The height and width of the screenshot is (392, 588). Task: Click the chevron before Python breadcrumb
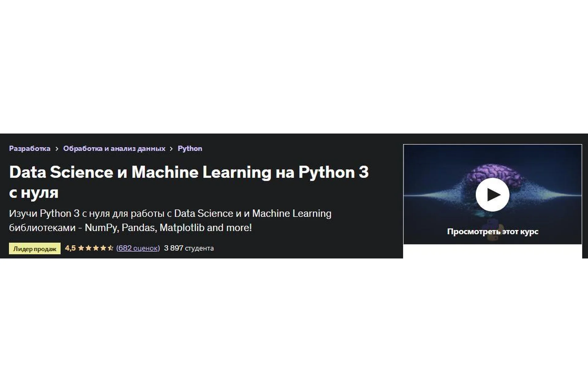[x=171, y=148]
